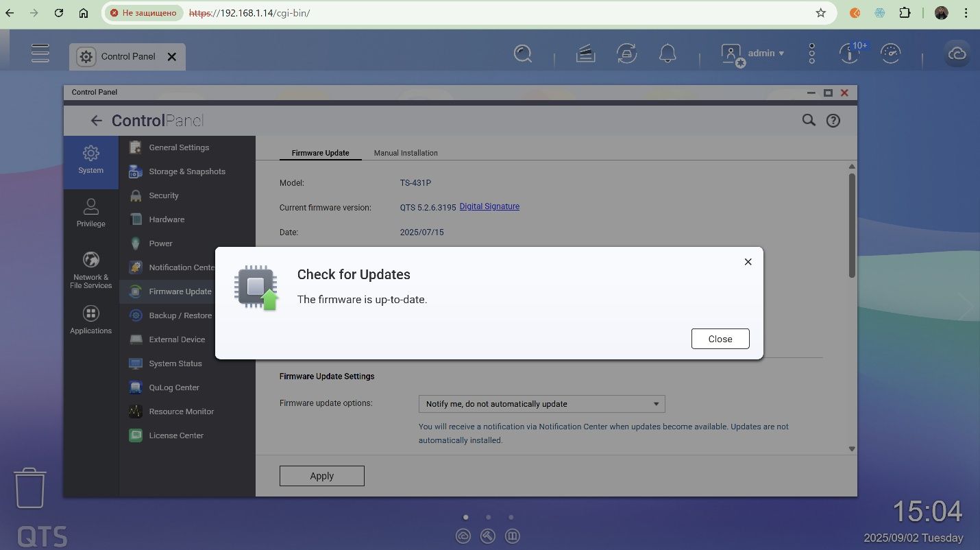Viewport: 980px width, 550px height.
Task: Open Hardware settings
Action: pyautogui.click(x=187, y=219)
